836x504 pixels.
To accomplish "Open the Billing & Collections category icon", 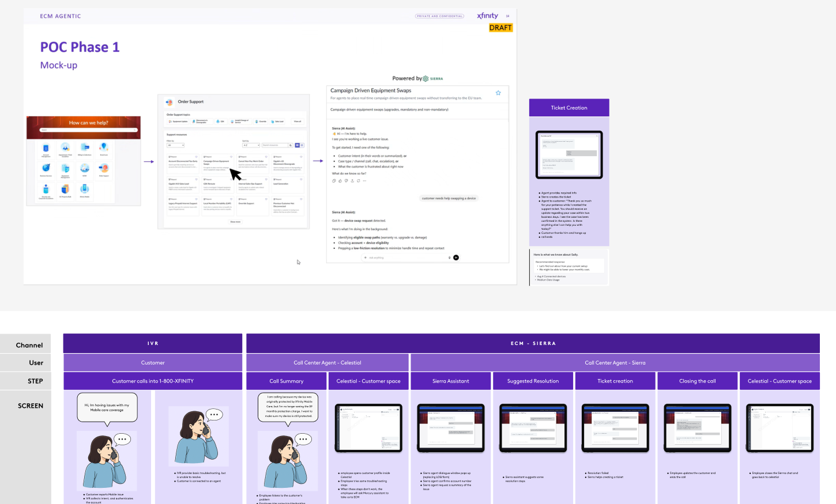I will (x=85, y=147).
